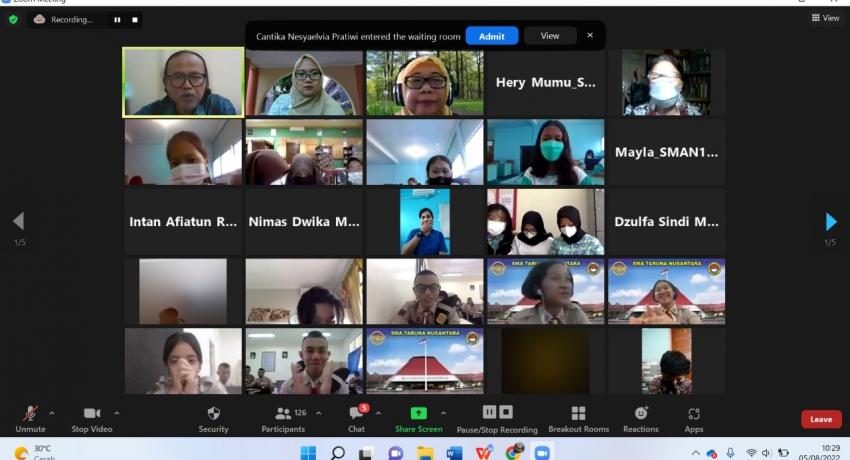Screen dimensions: 850x460
Task: Dismiss the waiting room notification
Action: [x=590, y=35]
